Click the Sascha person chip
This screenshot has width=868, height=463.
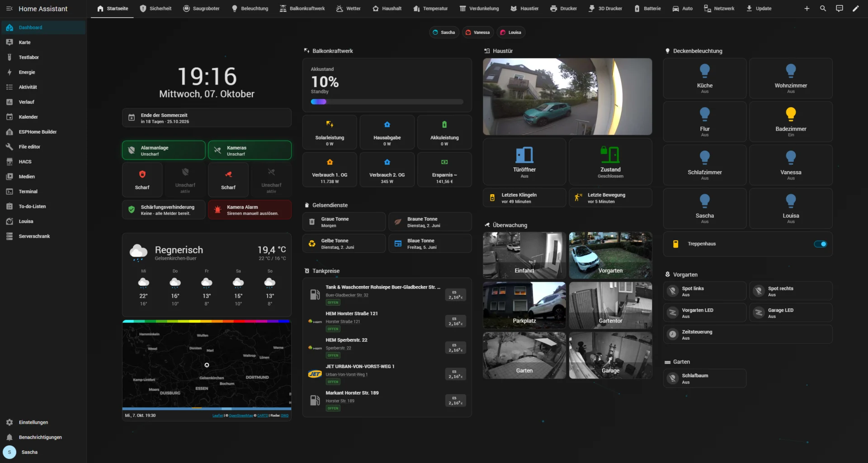[x=444, y=33]
